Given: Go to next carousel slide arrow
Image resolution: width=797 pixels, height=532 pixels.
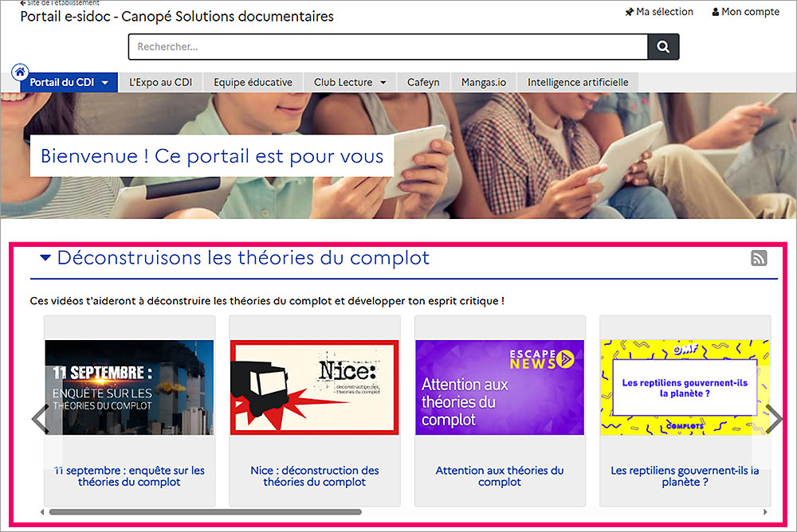Looking at the screenshot, I should pyautogui.click(x=773, y=419).
